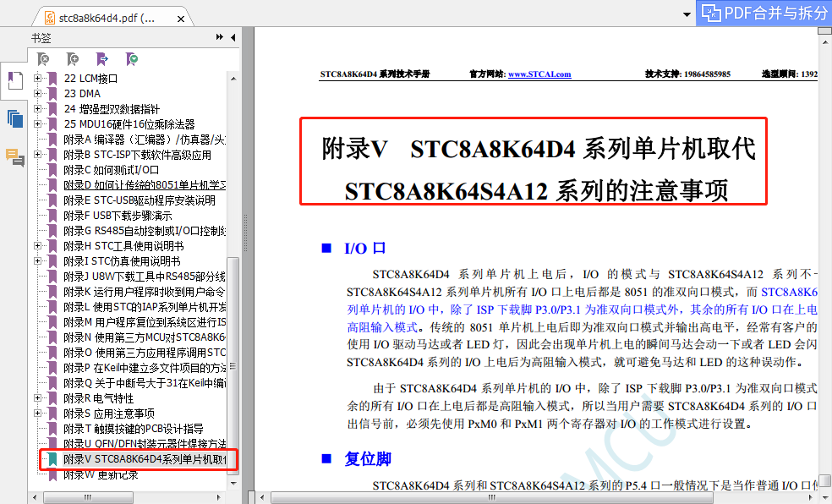The image size is (832, 504).
Task: Select bookmark 附录L 使用STC的IAP系列单片机
Action: tap(145, 307)
